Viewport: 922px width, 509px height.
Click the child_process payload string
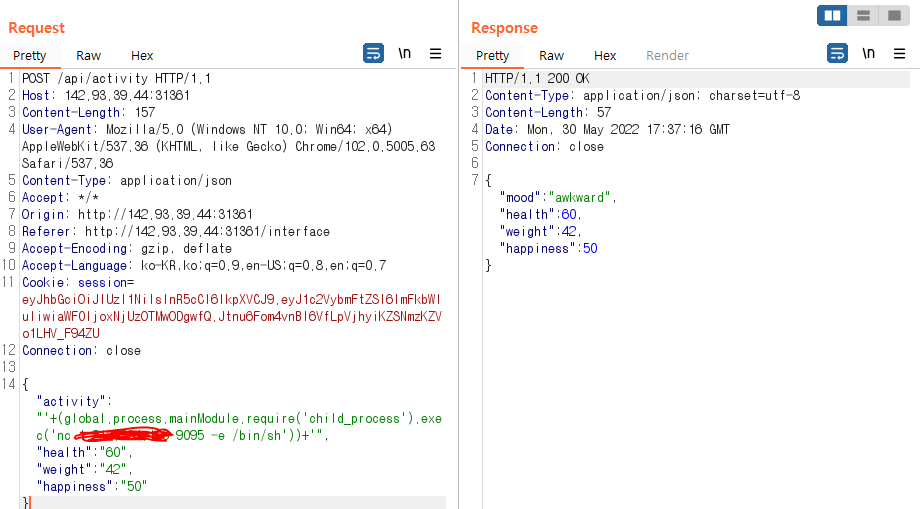click(239, 427)
